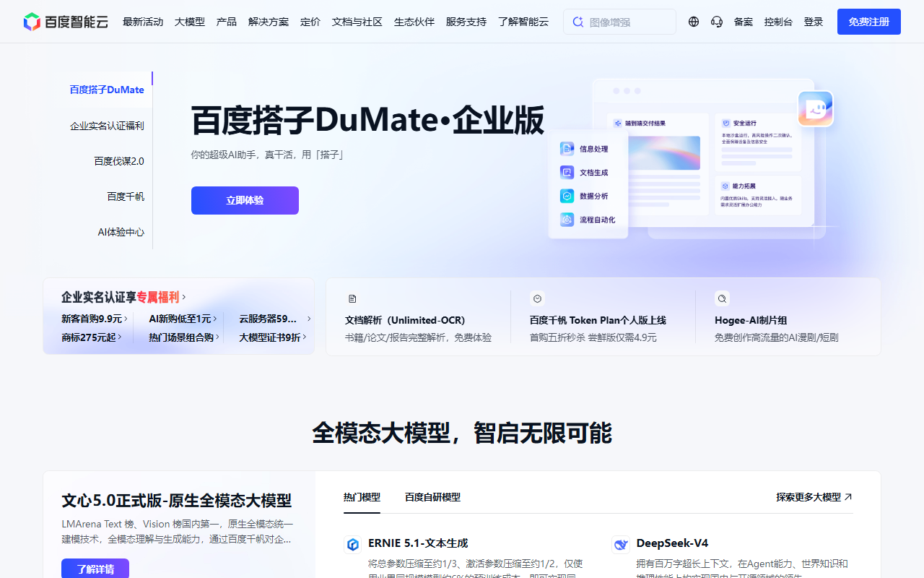
Task: Open the 定价 menu item
Action: click(310, 22)
